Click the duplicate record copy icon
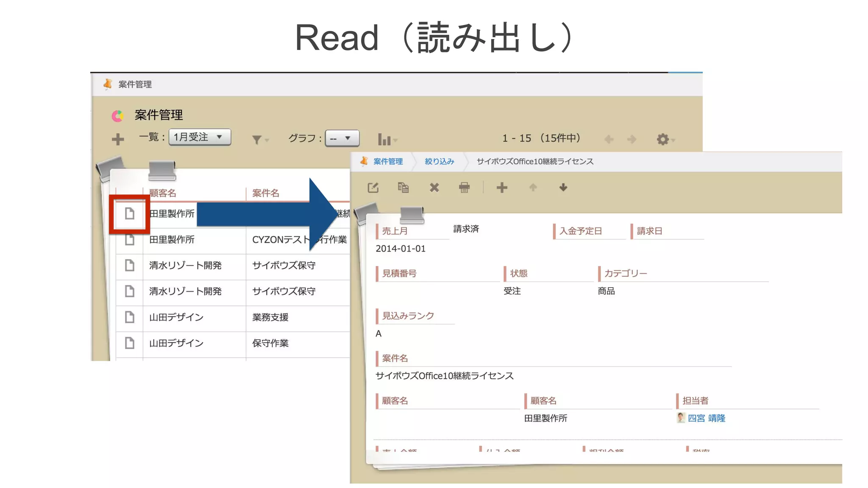The width and height of the screenshot is (868, 488). (x=403, y=187)
